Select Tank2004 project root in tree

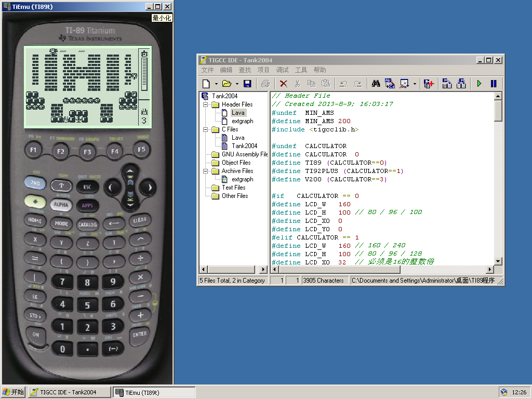point(224,96)
